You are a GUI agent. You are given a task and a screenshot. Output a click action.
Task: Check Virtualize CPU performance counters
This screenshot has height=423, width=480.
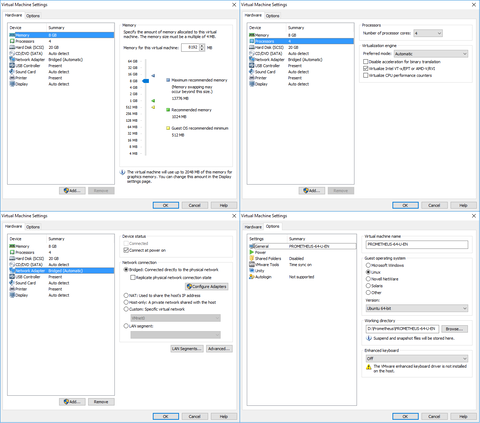tap(366, 75)
